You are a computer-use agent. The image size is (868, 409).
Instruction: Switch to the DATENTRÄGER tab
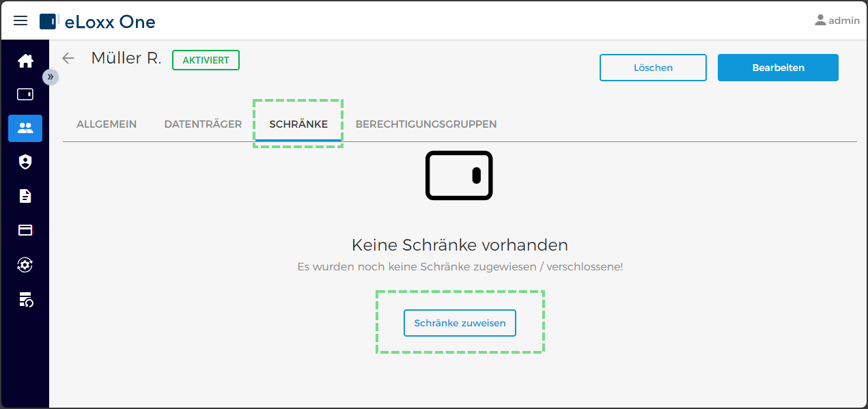click(x=203, y=124)
